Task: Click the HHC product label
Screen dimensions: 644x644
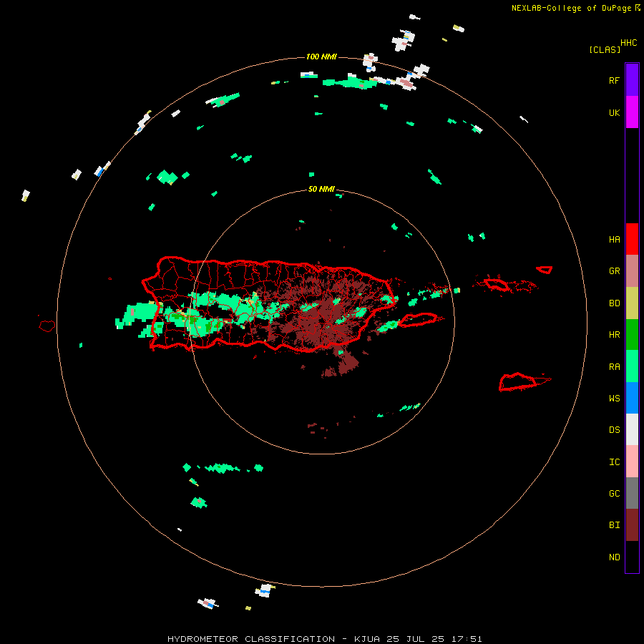Action: (x=629, y=43)
